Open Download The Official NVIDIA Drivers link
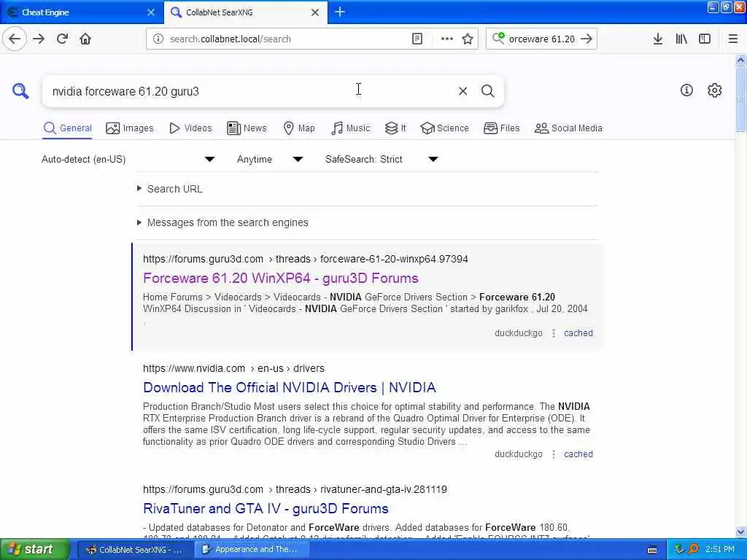 click(x=289, y=388)
